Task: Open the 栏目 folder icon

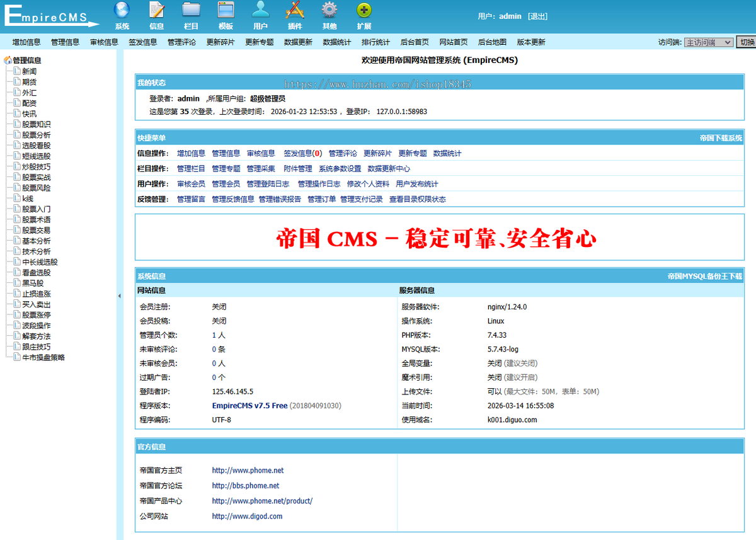Action: point(191,10)
